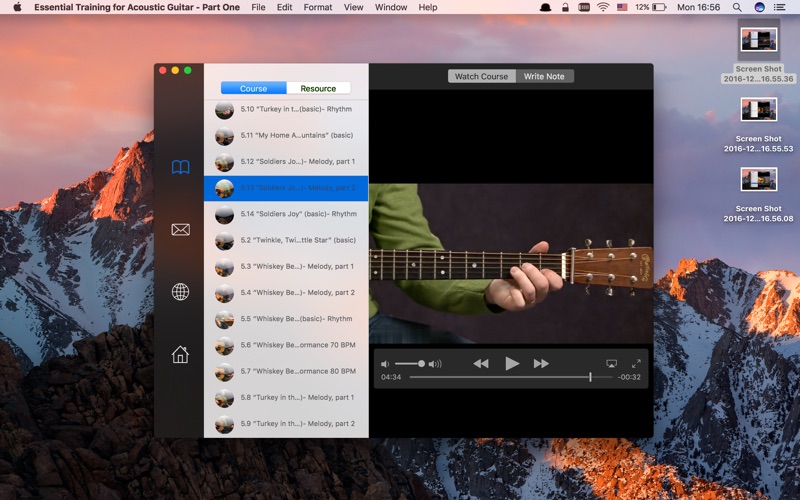The image size is (800, 500).
Task: Set maximum volume with loud speaker icon
Action: tap(435, 364)
